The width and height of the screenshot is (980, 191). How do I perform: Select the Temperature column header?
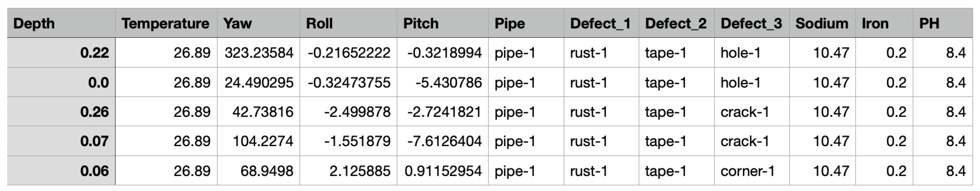(165, 24)
